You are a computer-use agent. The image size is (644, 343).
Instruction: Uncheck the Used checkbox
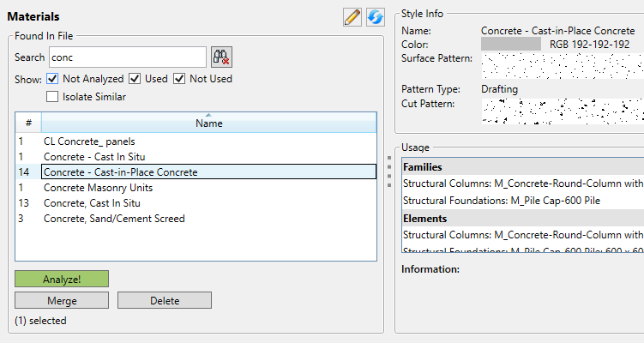click(135, 78)
